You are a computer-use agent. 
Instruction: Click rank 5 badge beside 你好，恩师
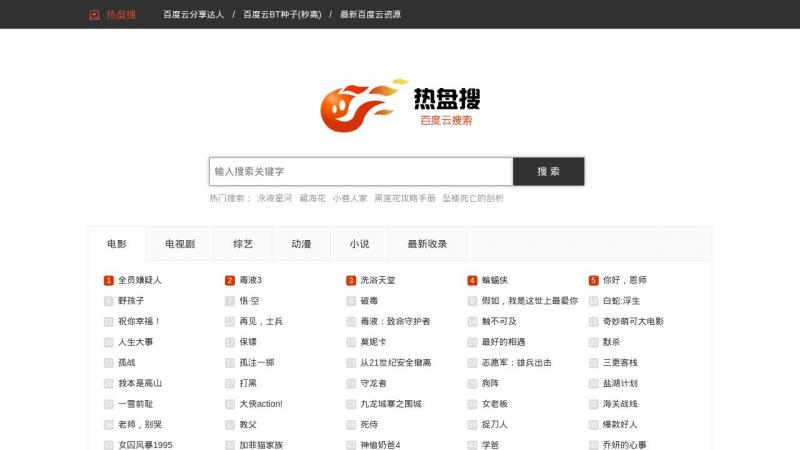593,280
